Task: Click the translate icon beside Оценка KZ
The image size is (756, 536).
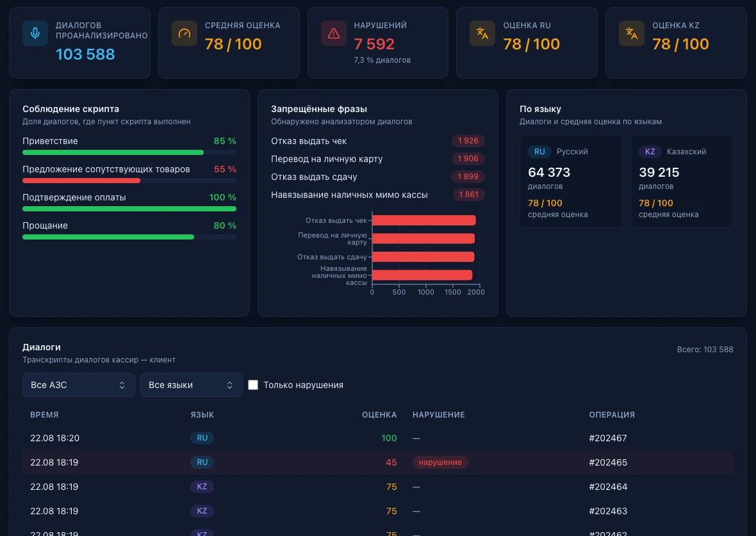Action: click(632, 33)
